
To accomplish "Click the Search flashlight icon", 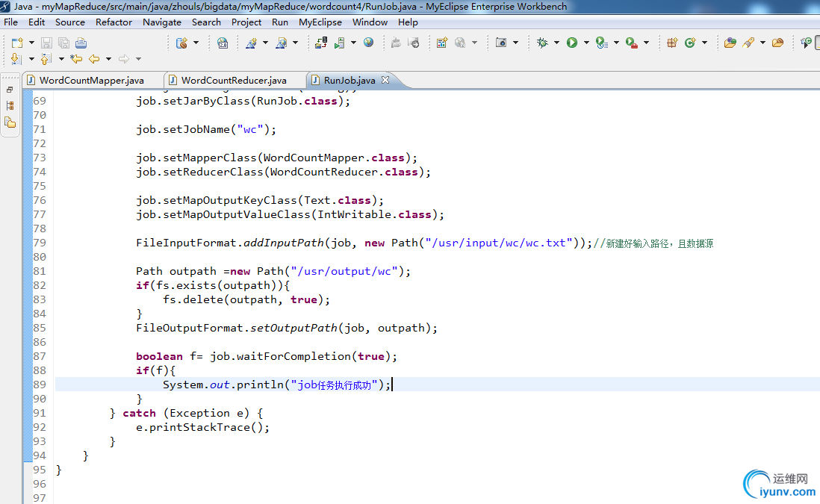I will (748, 43).
